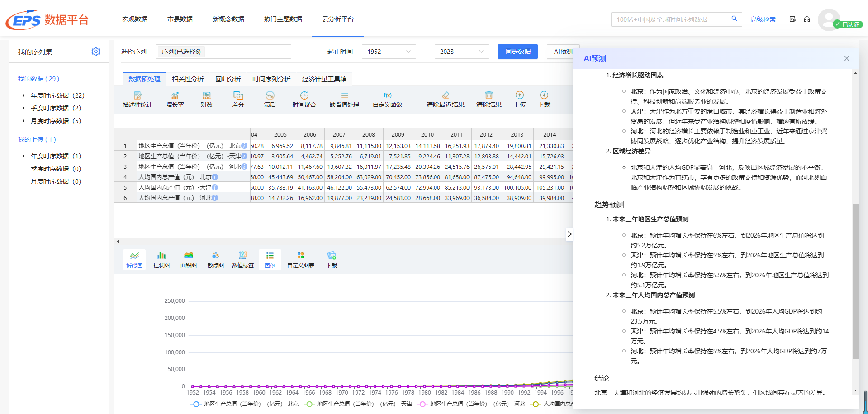Open the 新概念数据 menu
The width and height of the screenshot is (868, 414).
tap(228, 19)
